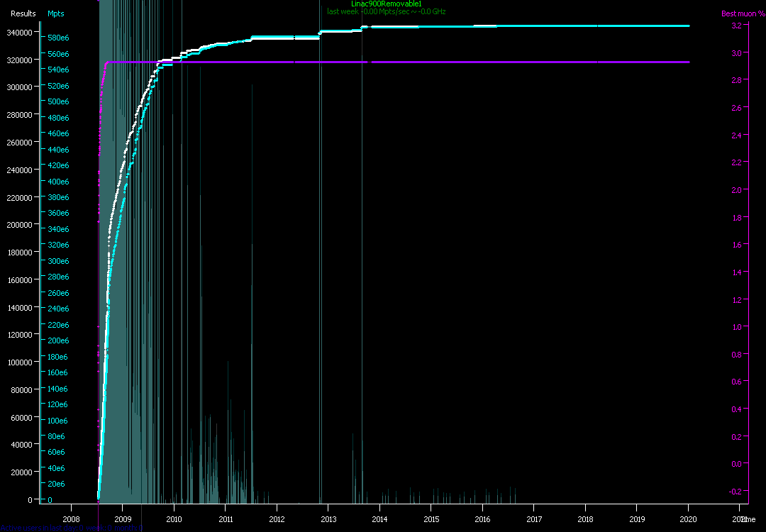Click the 'Results' axis header
Screen dimensions: 766x532
(23, 13)
